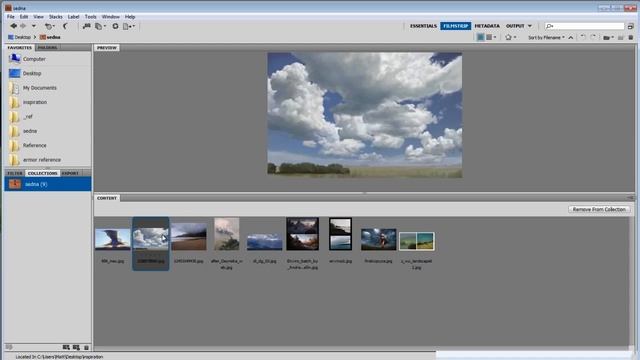This screenshot has height=360, width=640.
Task: Toggle browse quickly by embedded thumbnails
Action: [x=480, y=37]
